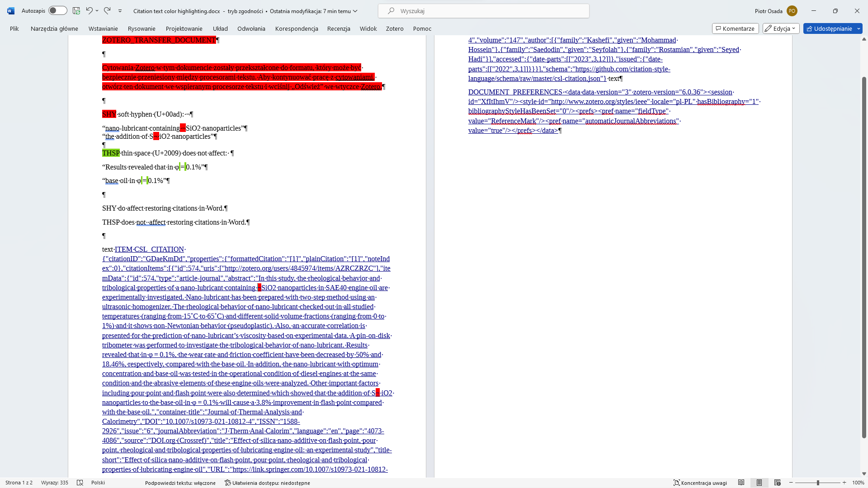
Task: Open the Undo history dropdown arrow
Action: [x=97, y=11]
